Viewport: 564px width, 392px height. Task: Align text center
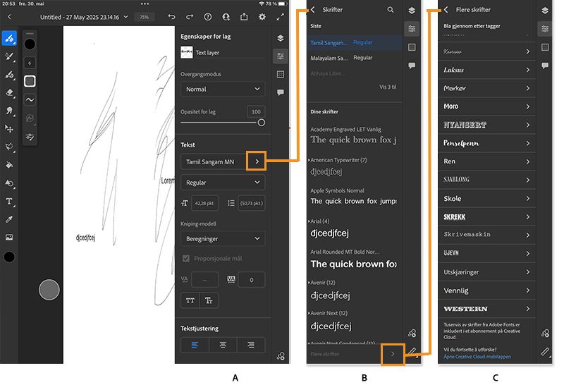(x=223, y=345)
